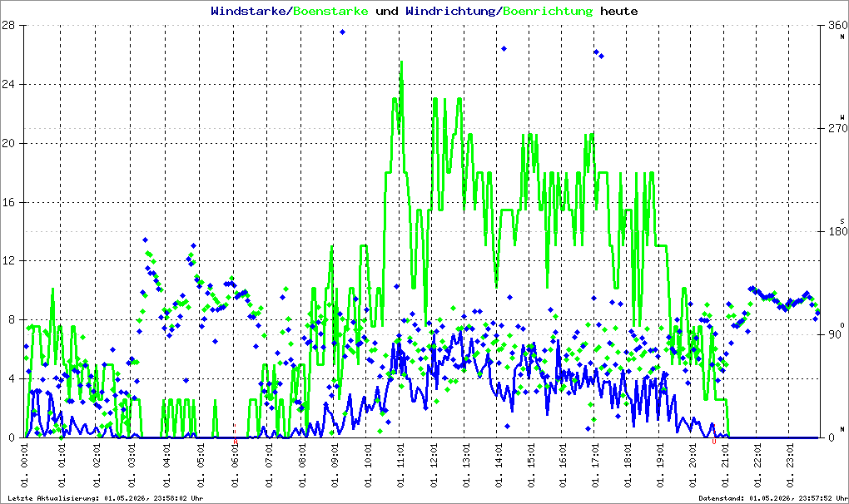The image size is (849, 504).
Task: Click the '270' west label on right axis
Action: pos(837,128)
